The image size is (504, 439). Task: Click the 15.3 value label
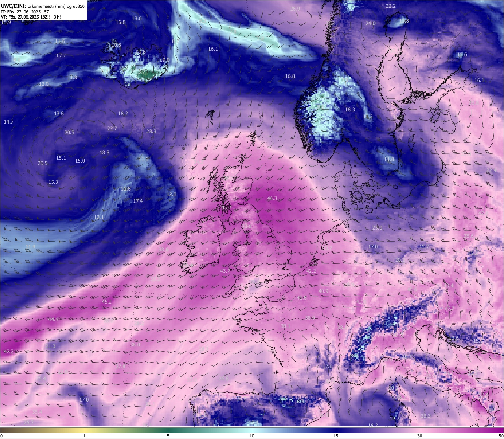pyautogui.click(x=53, y=182)
